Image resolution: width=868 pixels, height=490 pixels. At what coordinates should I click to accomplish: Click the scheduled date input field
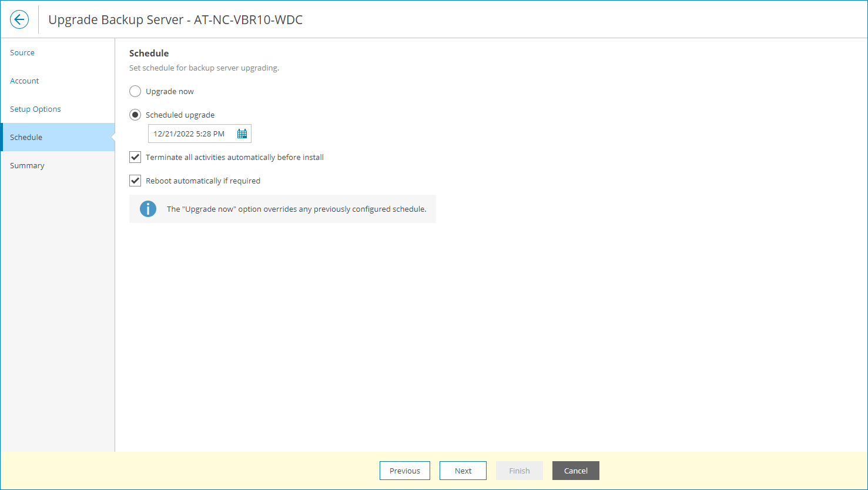[189, 134]
